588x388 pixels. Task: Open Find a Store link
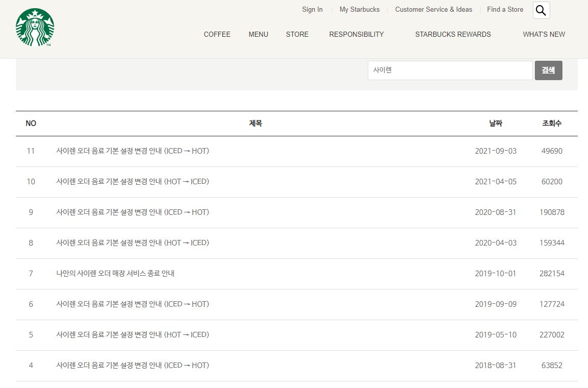point(505,9)
